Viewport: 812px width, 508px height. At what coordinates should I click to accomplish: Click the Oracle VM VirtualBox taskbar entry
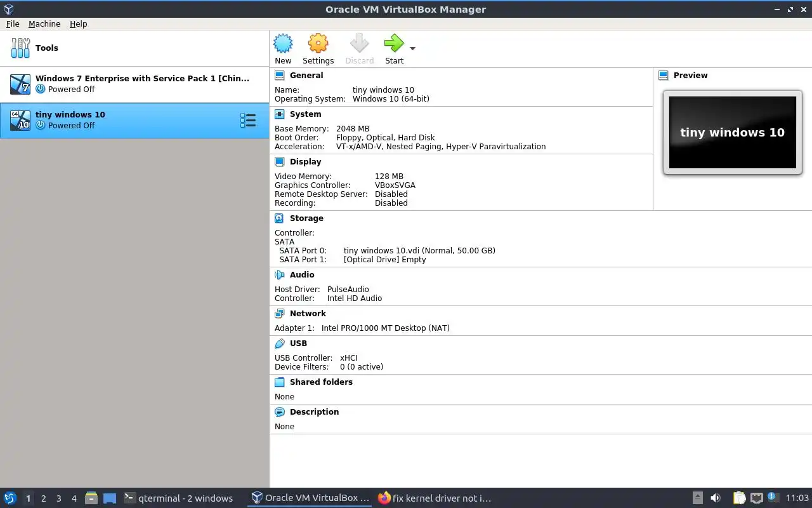point(310,498)
